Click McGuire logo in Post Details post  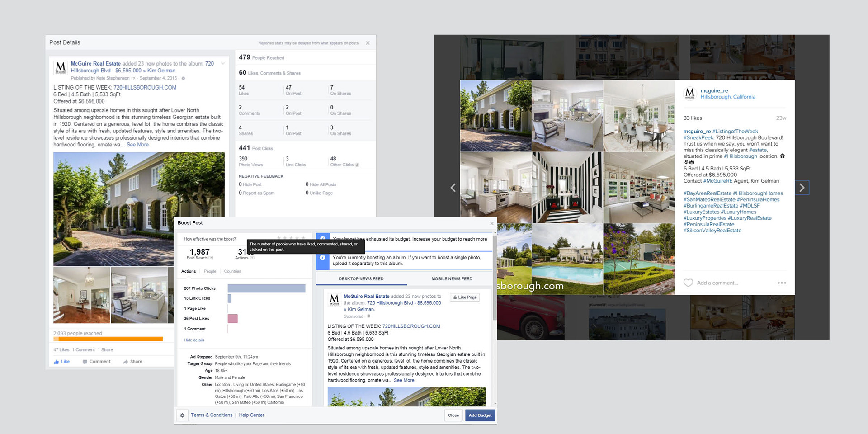61,68
